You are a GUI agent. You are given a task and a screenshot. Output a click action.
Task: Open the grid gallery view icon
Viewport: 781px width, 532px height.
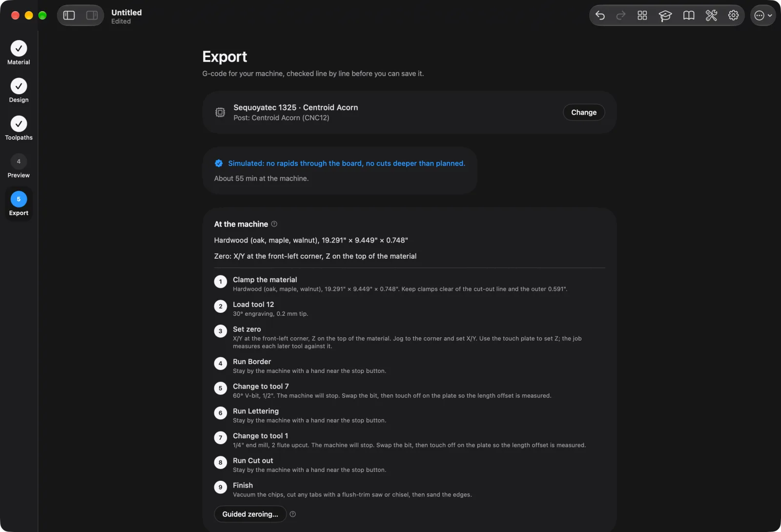click(642, 16)
